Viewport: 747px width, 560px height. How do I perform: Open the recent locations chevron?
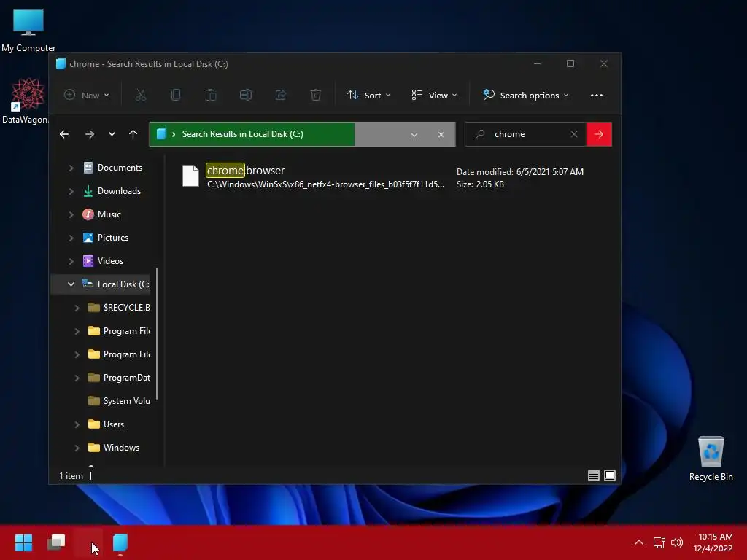112,134
